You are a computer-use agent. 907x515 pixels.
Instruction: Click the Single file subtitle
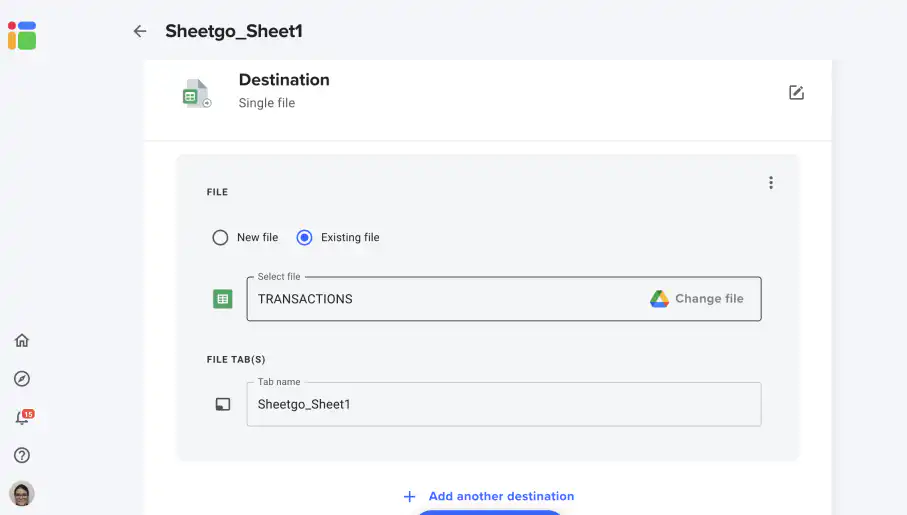[x=267, y=103]
